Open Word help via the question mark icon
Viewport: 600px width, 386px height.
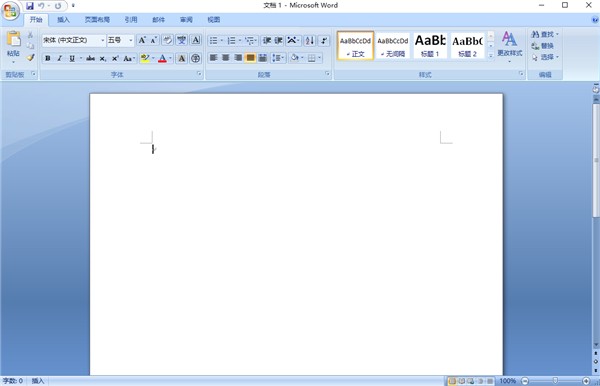pos(595,20)
